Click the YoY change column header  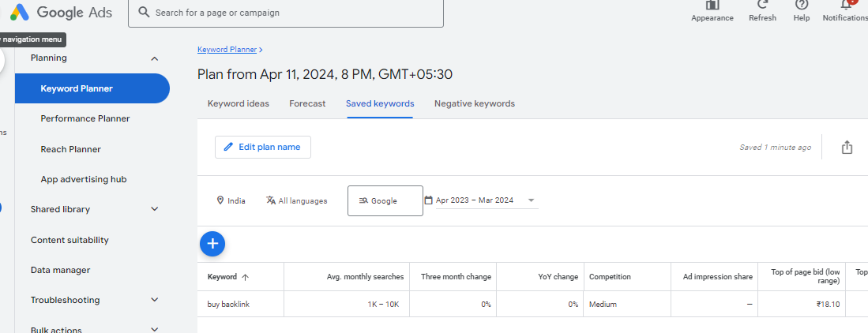pos(558,276)
